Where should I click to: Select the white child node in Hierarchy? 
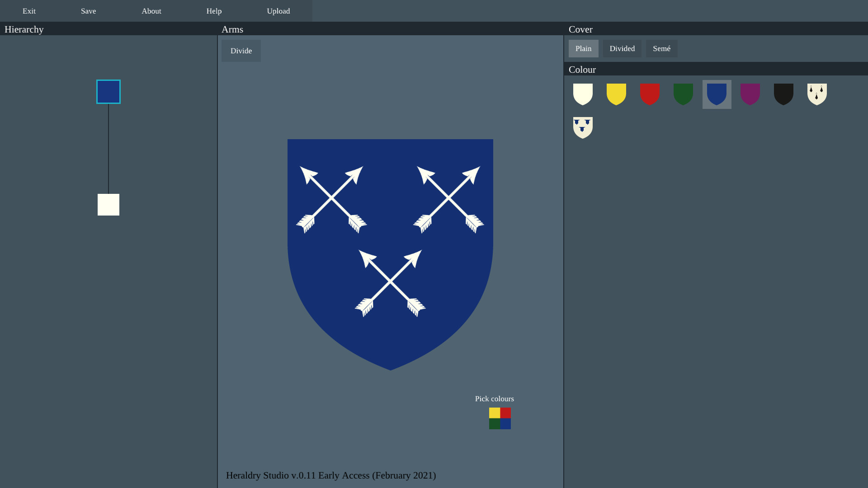coord(108,204)
